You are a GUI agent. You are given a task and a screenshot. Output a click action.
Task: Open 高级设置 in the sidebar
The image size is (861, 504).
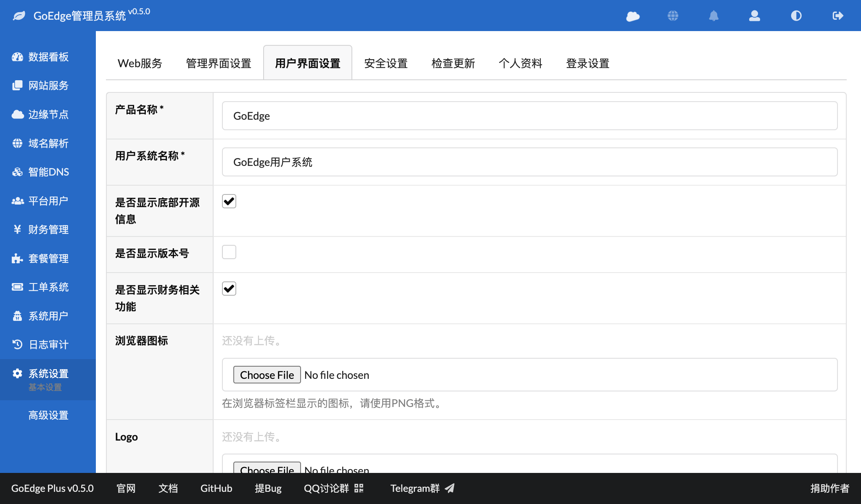tap(48, 415)
